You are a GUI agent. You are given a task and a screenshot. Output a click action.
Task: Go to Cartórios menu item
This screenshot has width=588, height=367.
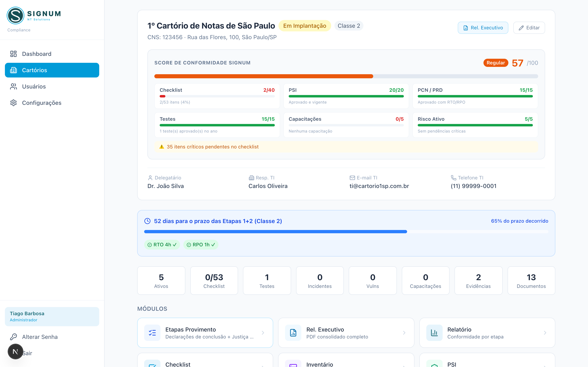[52, 70]
